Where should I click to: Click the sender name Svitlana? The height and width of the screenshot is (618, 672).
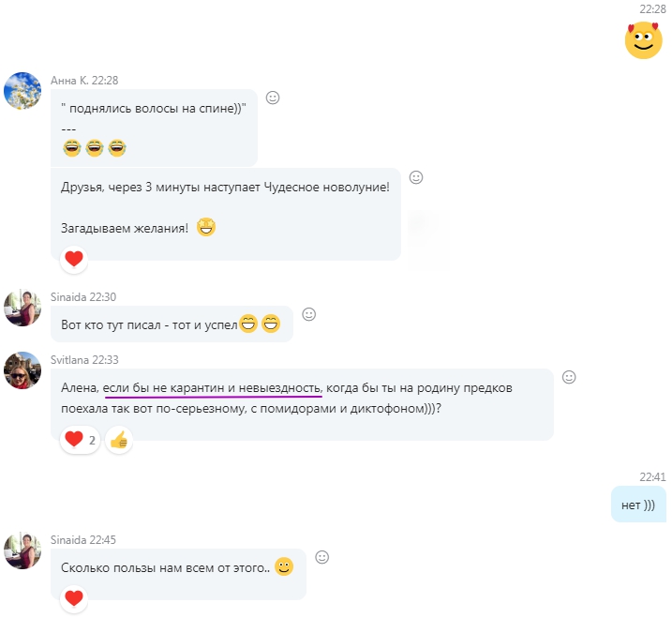pyautogui.click(x=69, y=360)
